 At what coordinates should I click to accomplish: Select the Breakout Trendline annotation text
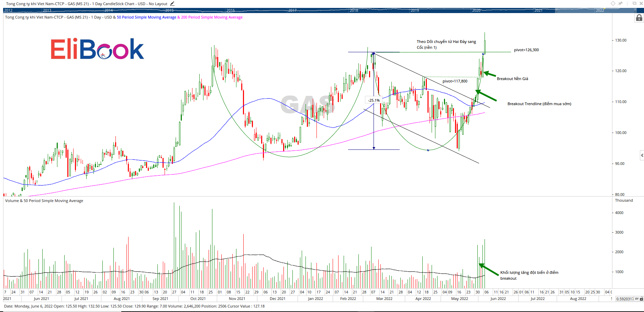[539, 104]
